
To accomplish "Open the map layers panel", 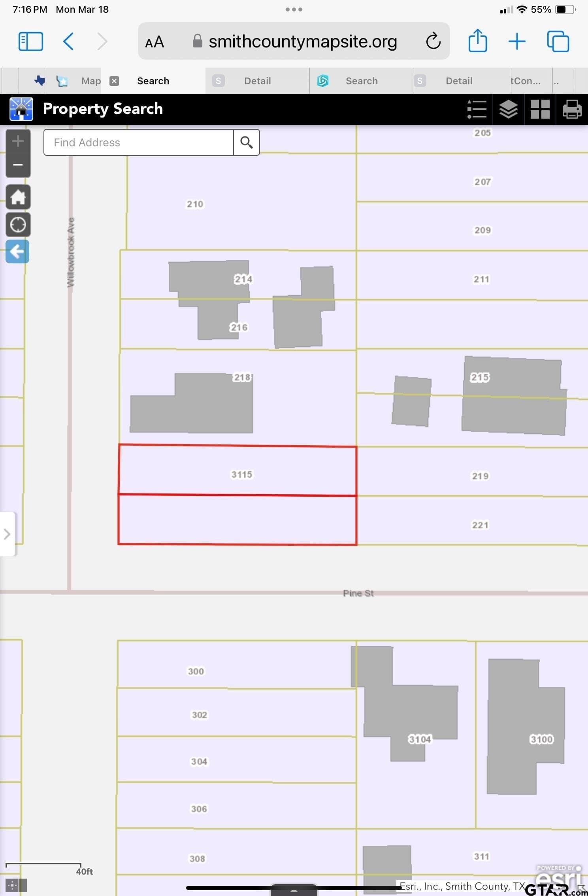I will tap(508, 109).
